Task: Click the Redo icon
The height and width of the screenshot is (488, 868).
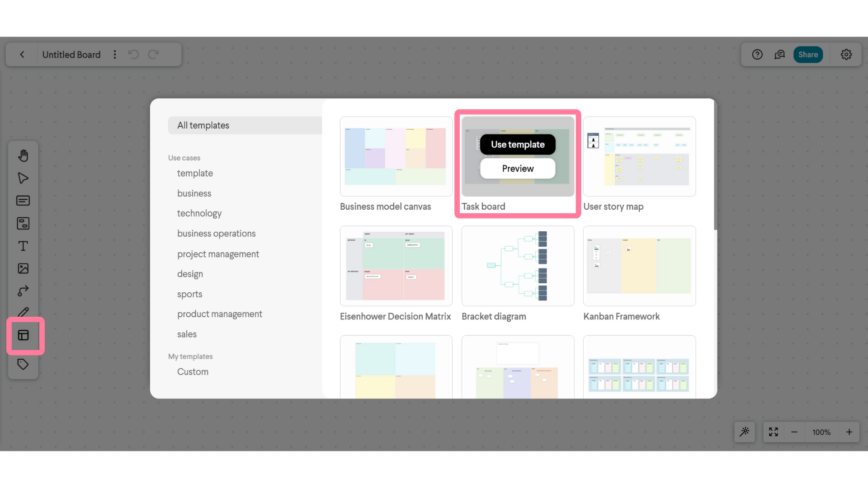Action: (x=153, y=55)
